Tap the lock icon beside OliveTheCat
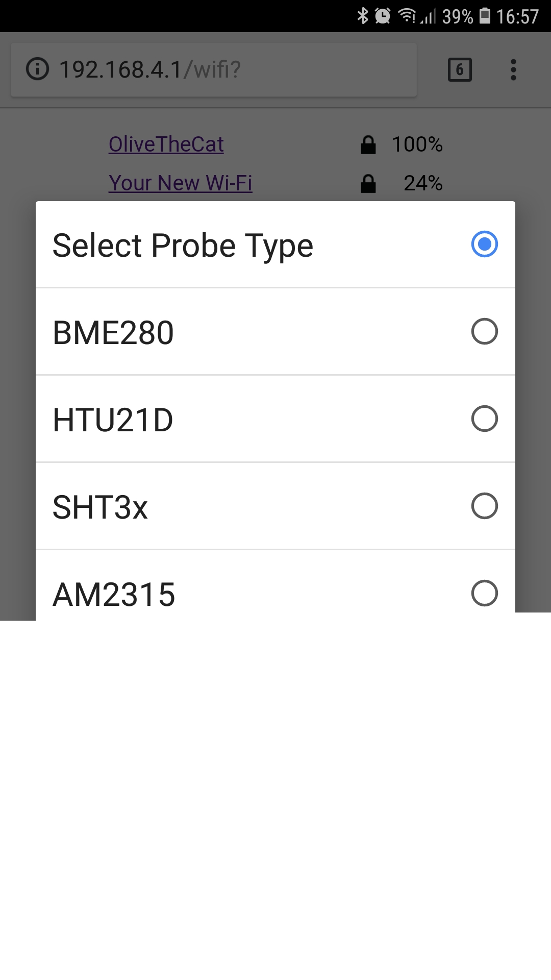551x980 pixels. [368, 145]
